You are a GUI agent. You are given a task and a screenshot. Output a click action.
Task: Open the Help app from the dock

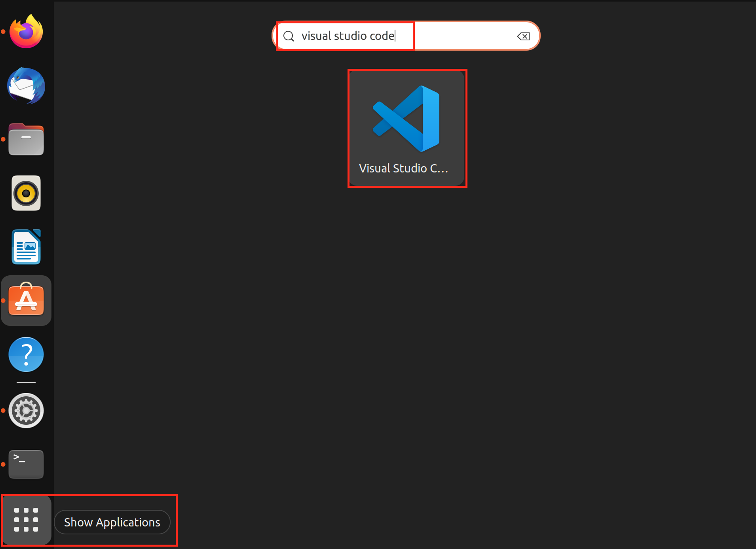coord(26,354)
